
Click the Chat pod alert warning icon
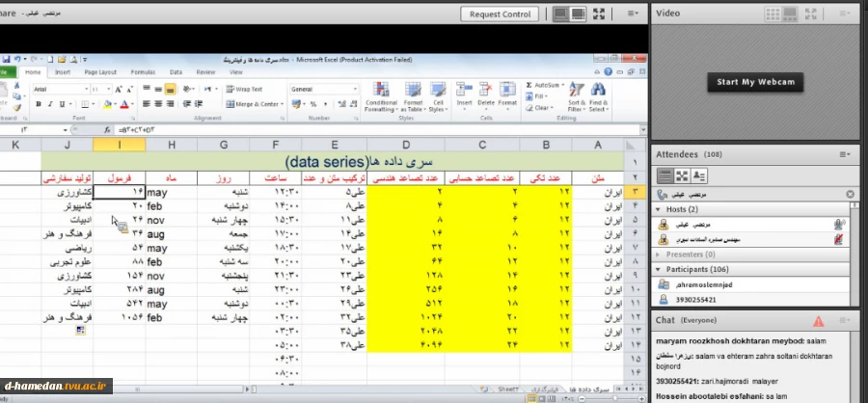pos(818,321)
